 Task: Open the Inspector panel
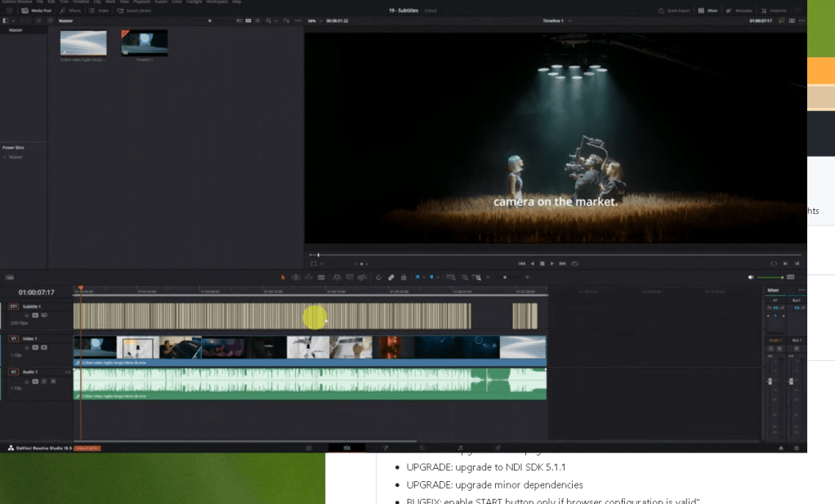pyautogui.click(x=774, y=11)
